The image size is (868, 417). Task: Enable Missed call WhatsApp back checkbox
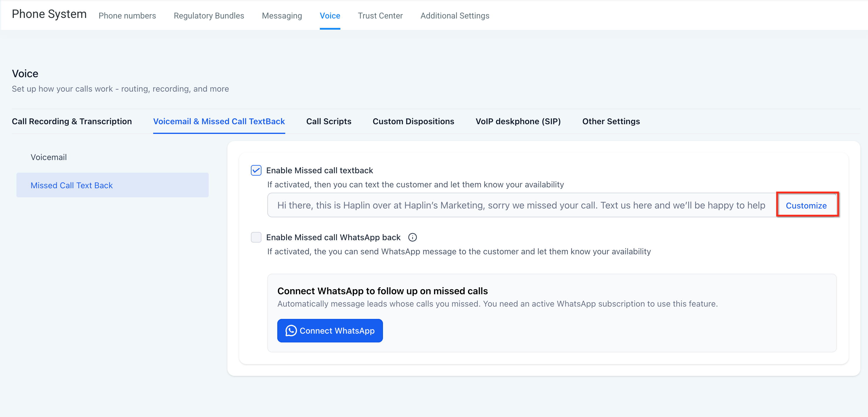tap(256, 237)
